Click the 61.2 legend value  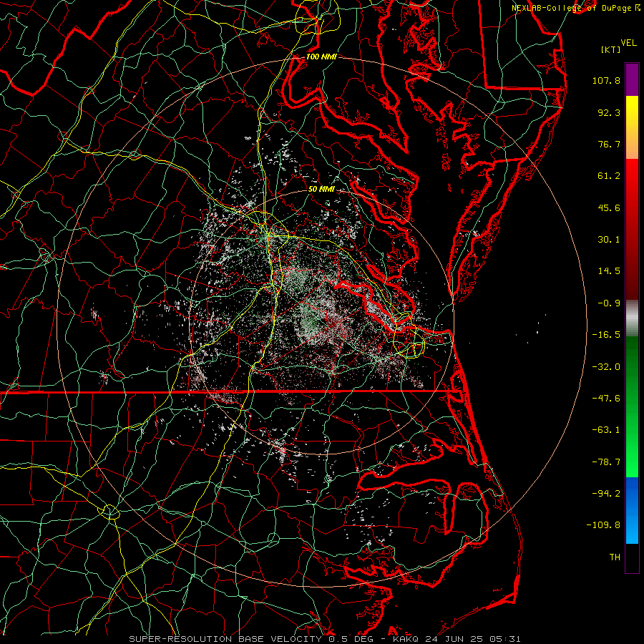pos(609,176)
